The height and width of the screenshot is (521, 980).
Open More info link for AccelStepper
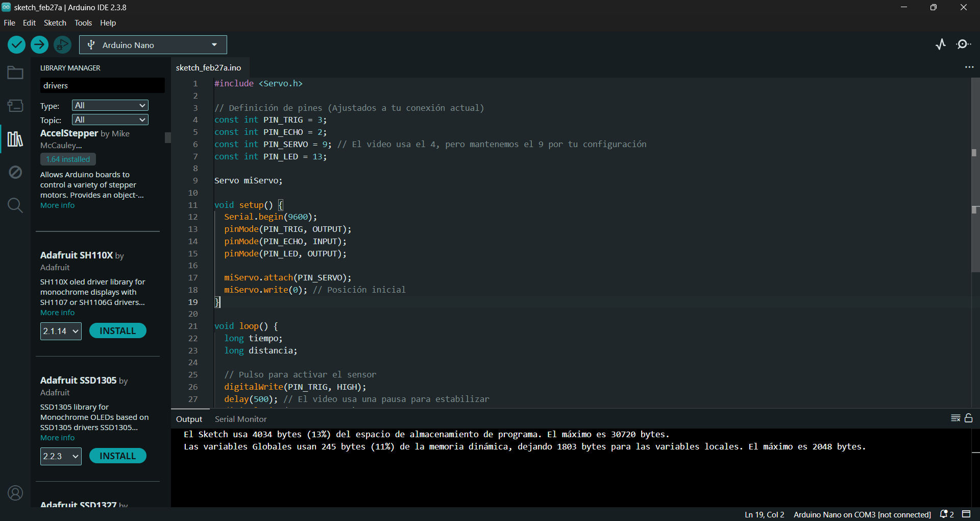(57, 205)
